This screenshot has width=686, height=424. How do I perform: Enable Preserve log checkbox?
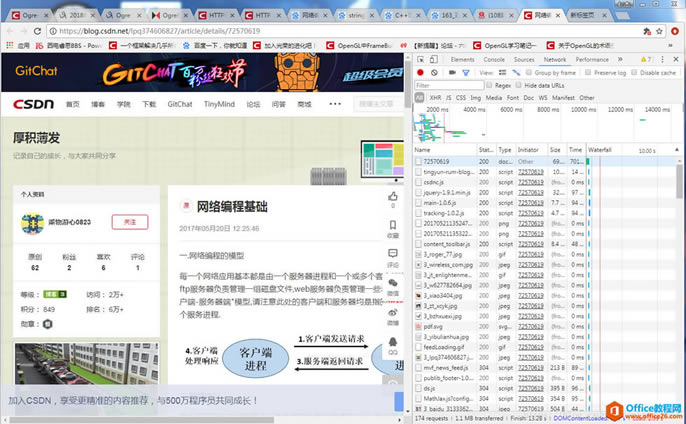click(588, 72)
